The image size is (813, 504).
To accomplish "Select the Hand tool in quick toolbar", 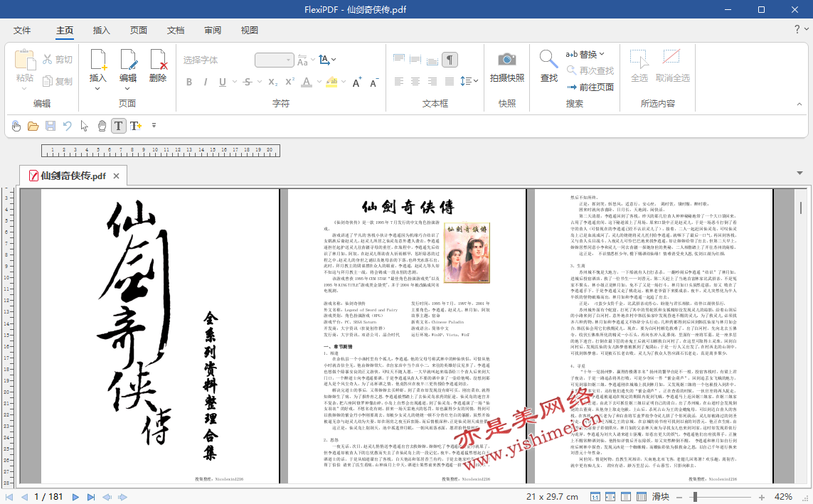I will click(x=102, y=126).
